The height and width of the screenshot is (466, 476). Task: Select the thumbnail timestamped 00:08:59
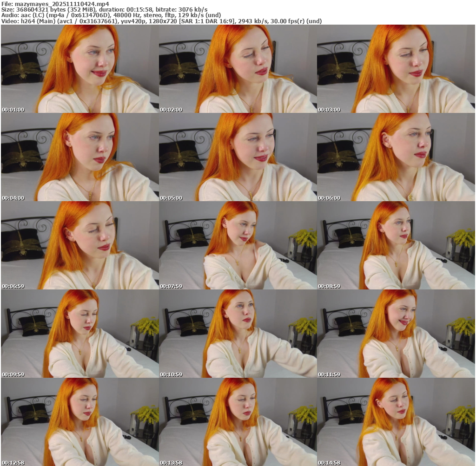[396, 245]
